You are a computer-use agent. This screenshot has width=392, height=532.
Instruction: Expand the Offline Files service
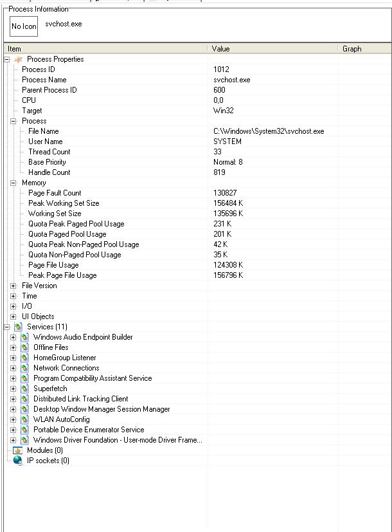point(13,347)
